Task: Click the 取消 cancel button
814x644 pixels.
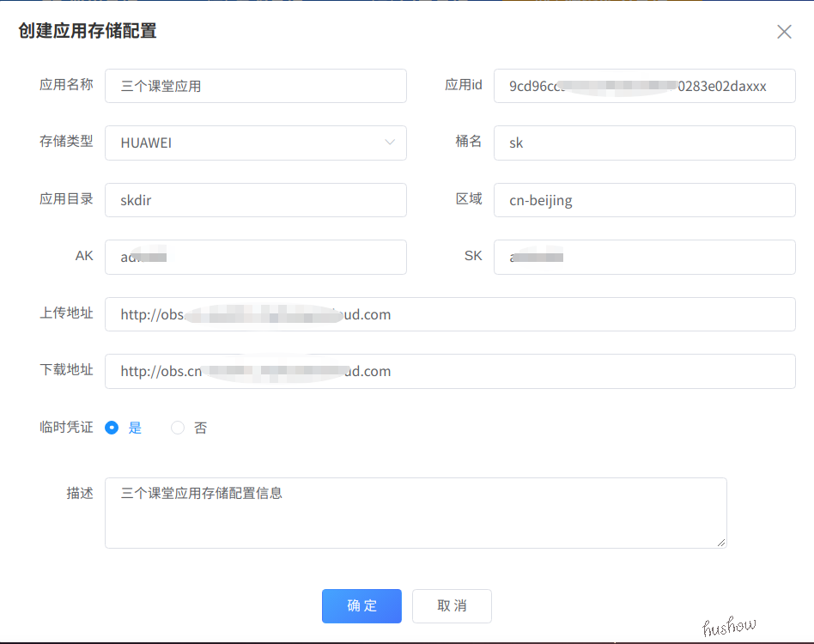Action: (452, 605)
